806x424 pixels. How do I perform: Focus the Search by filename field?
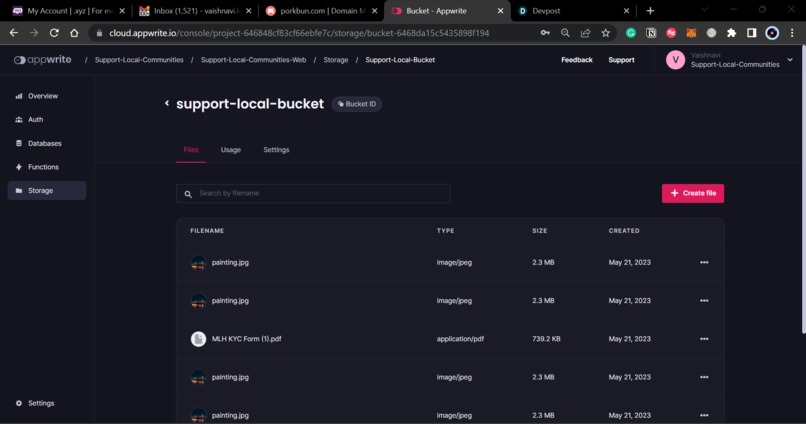click(x=313, y=194)
